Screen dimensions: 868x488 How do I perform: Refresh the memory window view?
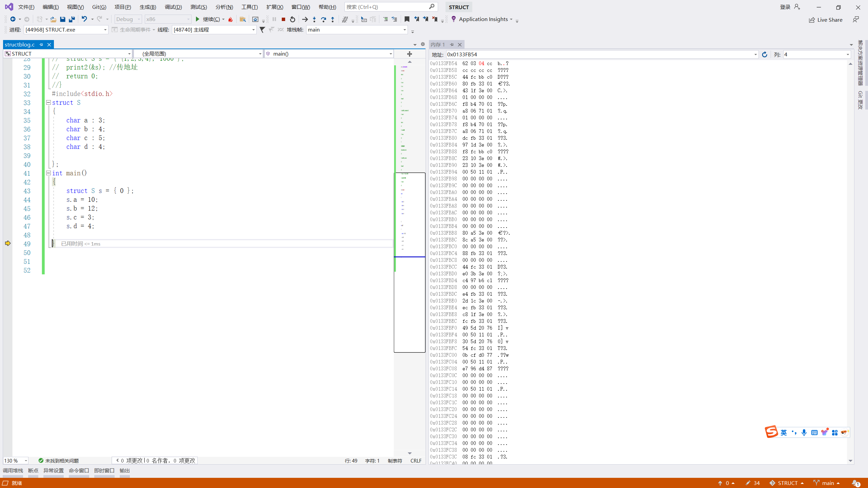[765, 55]
